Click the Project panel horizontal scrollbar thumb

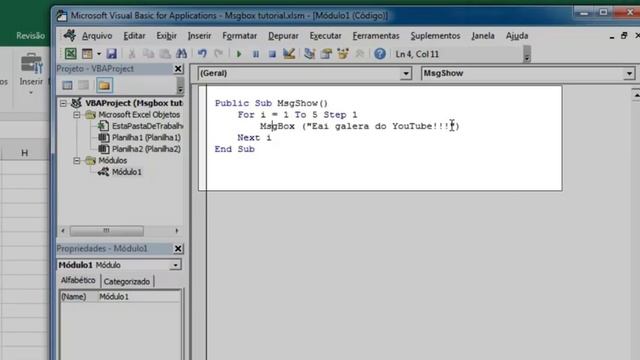pos(107,231)
